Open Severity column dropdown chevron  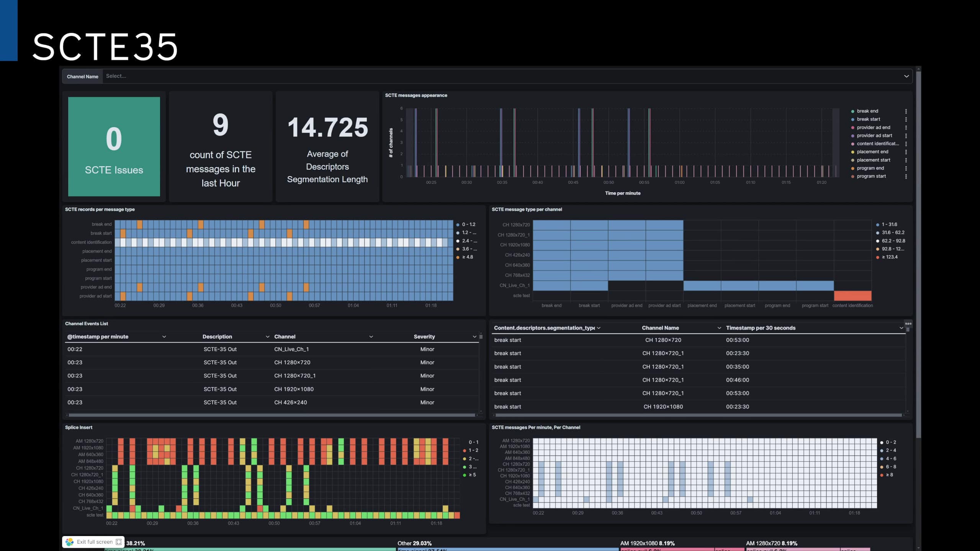coord(474,337)
